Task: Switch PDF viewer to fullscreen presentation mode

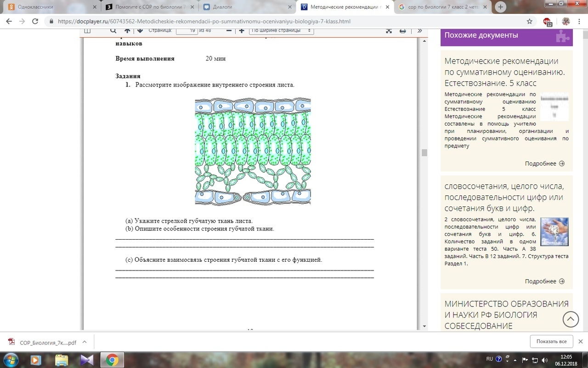Action: [x=389, y=30]
